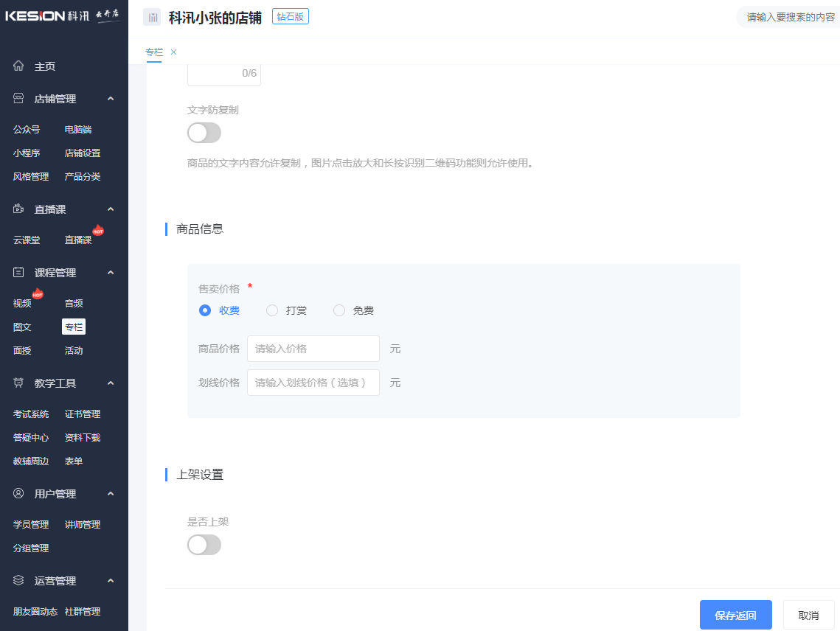Click the 主页 home icon in sidebar

pyautogui.click(x=18, y=66)
